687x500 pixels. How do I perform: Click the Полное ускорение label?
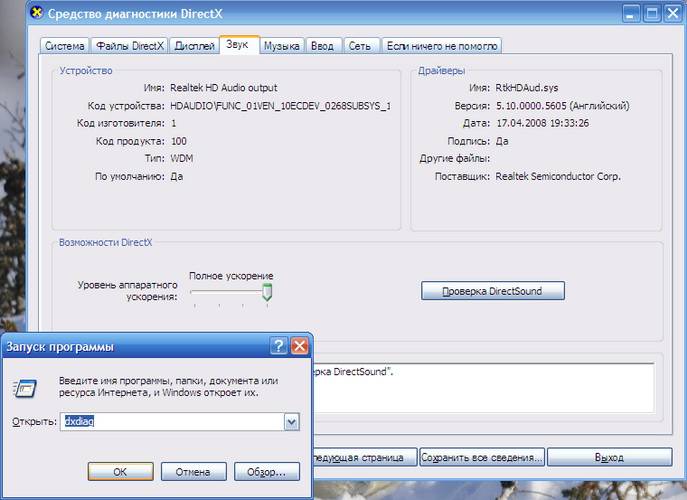[231, 276]
